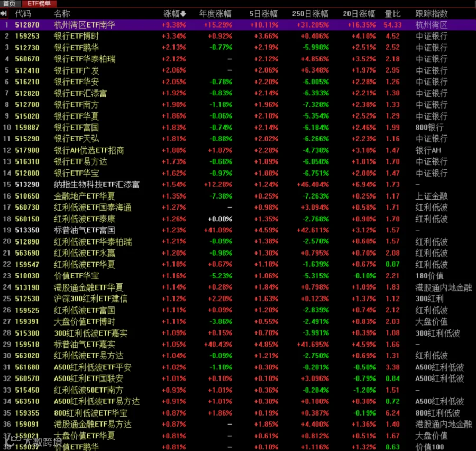Select row 银行ETF鹏华
The width and height of the screenshot is (476, 451).
click(x=238, y=48)
